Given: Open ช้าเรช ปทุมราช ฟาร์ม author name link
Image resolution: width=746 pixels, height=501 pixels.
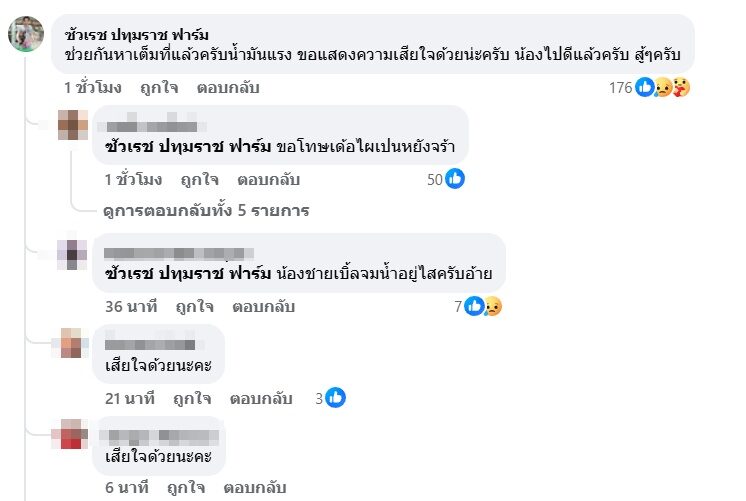Looking at the screenshot, I should 134,35.
